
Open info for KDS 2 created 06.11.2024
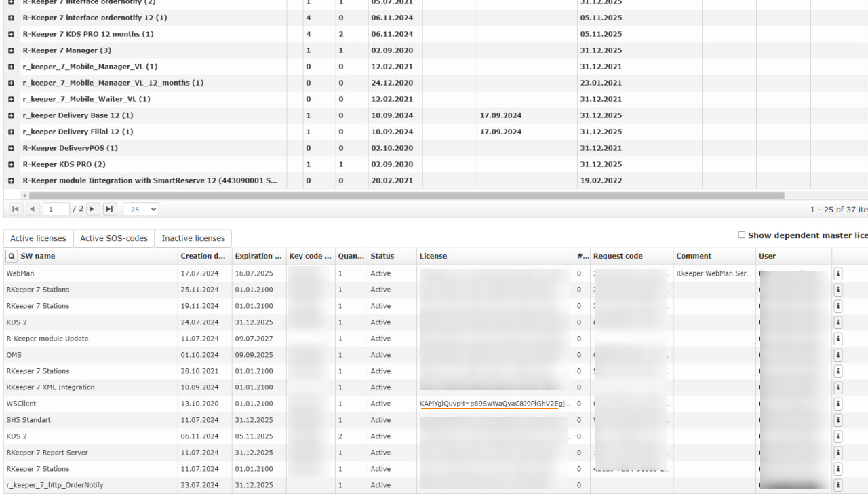pyautogui.click(x=838, y=436)
